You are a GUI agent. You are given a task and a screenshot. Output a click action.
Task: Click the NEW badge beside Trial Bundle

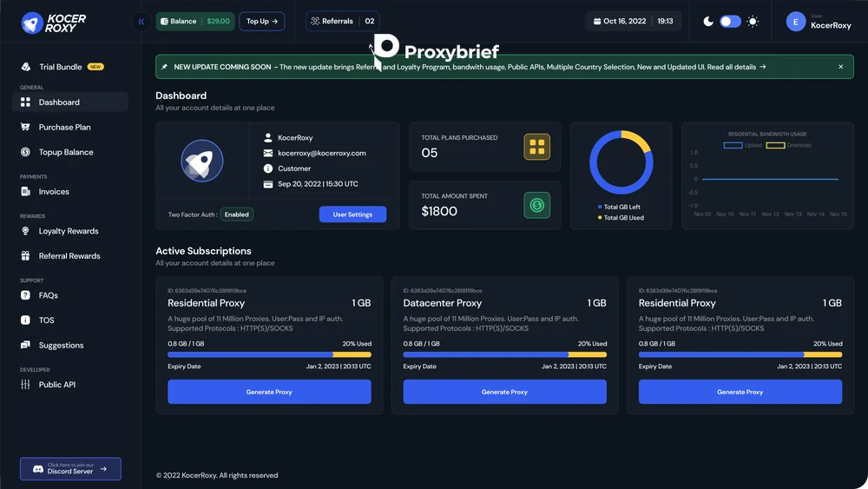click(95, 67)
